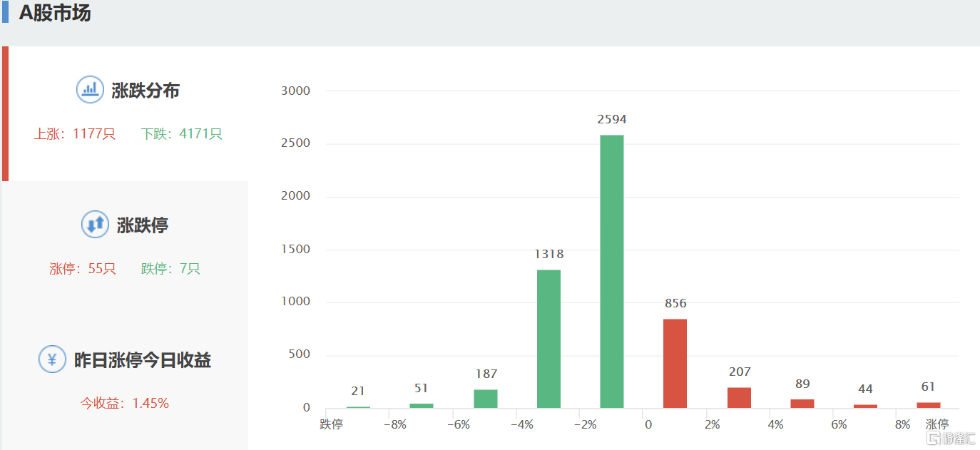Screen dimensions: 980x450
Task: Click the red 涨停 bar labeled 61
Action: pyautogui.click(x=929, y=405)
